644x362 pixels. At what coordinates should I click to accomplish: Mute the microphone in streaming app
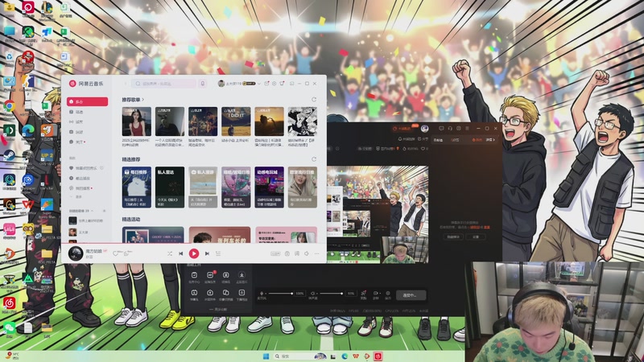pos(262,294)
